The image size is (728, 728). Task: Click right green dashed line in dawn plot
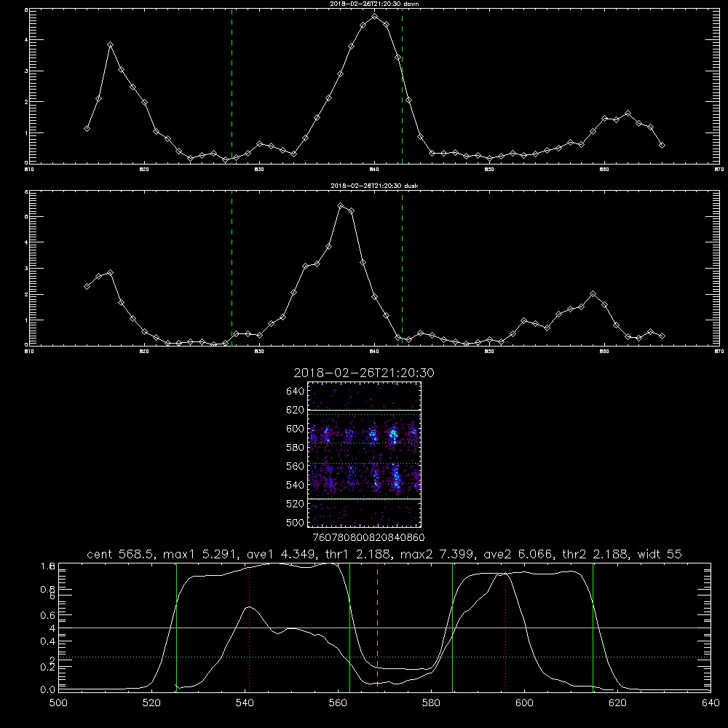402,86
